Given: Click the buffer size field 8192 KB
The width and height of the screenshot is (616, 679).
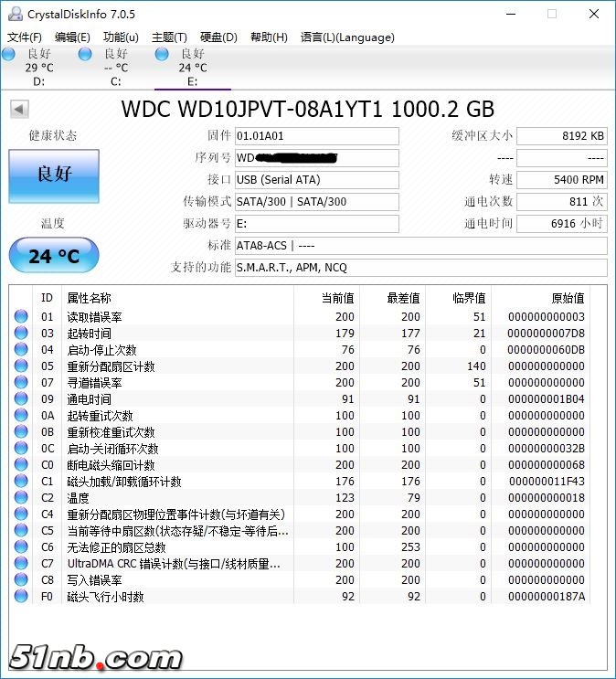Looking at the screenshot, I should point(562,136).
